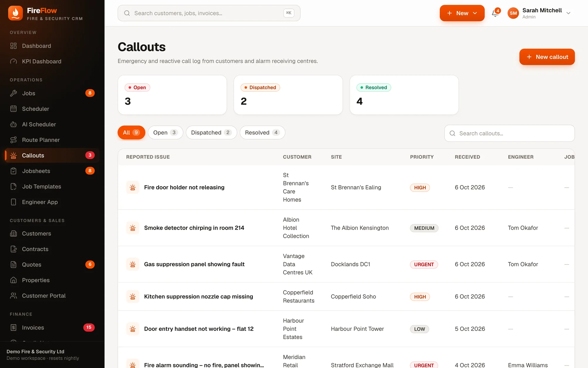
Task: Click the Dispatched summary card showing 2
Action: (288, 95)
